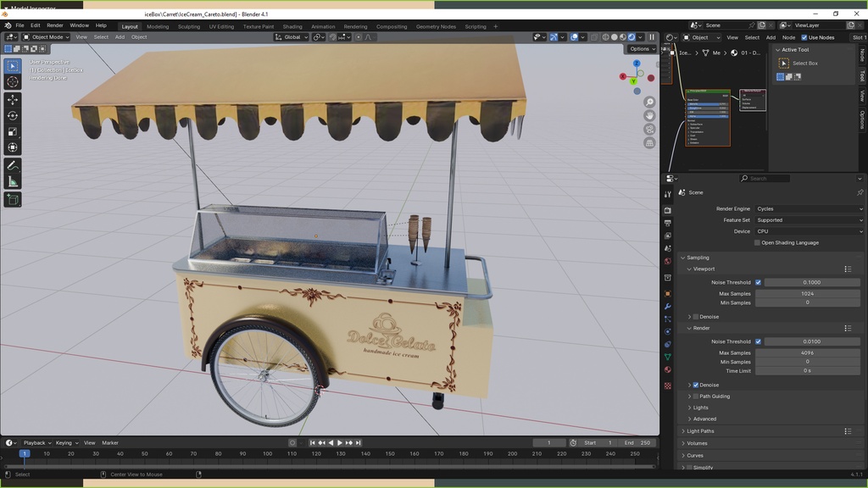
Task: Open the Modifiers wrench properties tab
Action: pos(668,306)
